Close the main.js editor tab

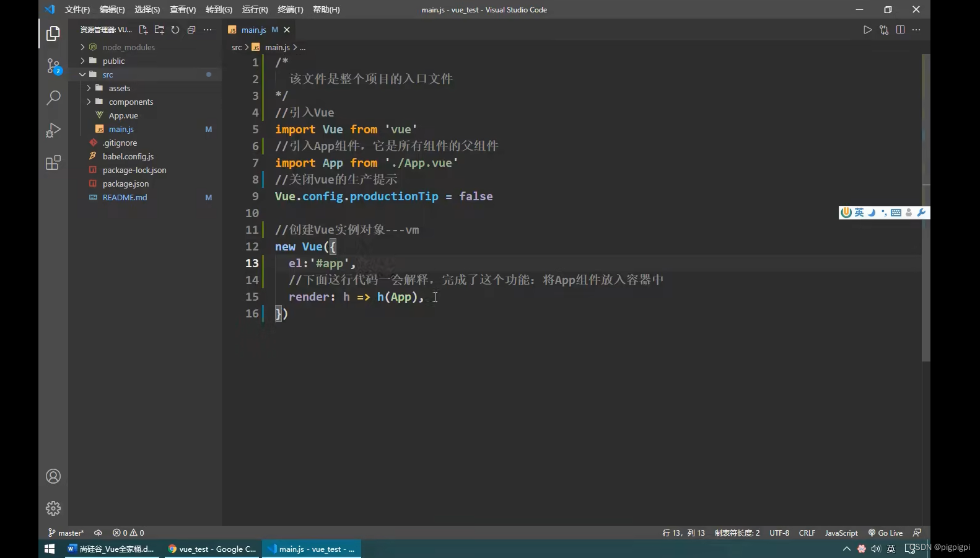tap(287, 30)
